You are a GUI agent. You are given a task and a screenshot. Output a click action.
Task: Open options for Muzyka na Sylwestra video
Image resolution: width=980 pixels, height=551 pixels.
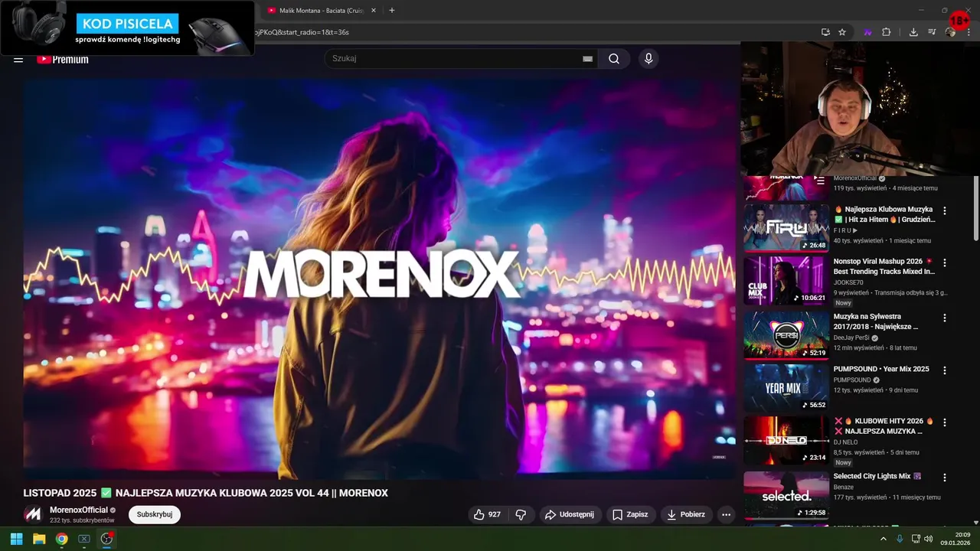pos(945,318)
